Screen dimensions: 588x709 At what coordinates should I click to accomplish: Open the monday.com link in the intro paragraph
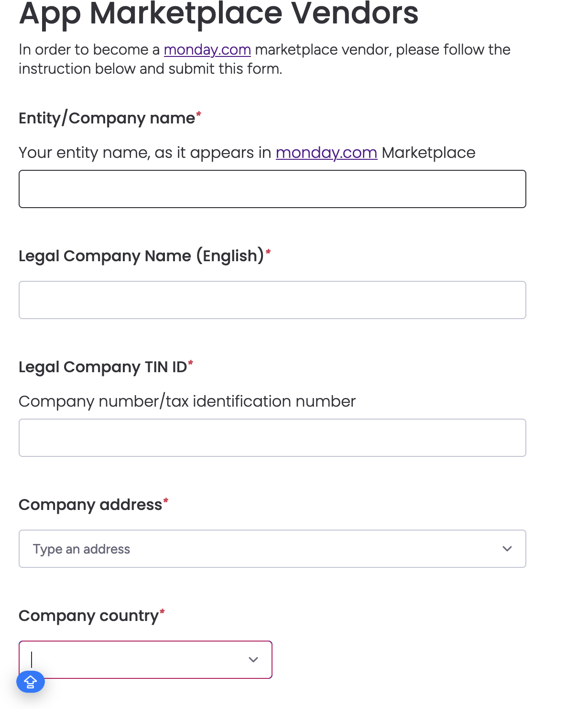[207, 50]
